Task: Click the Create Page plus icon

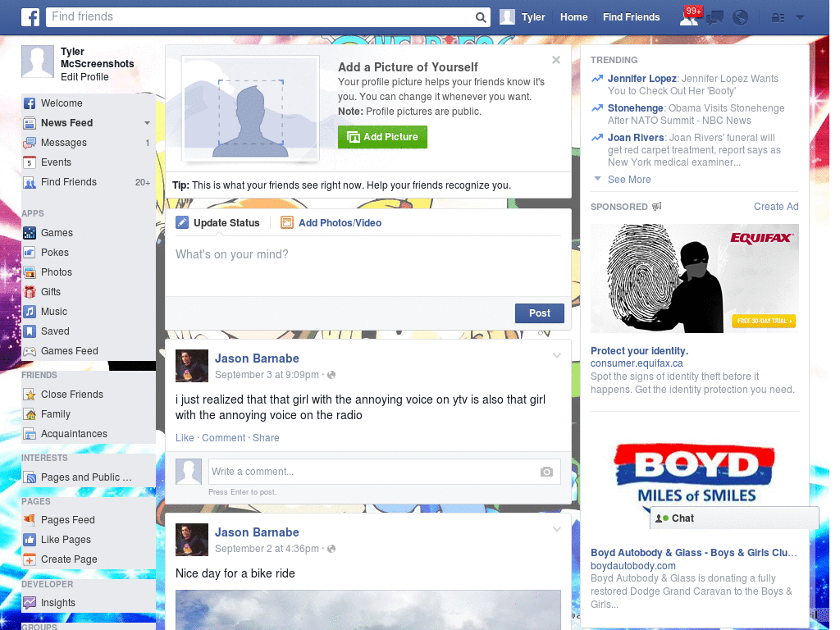Action: pos(30,559)
